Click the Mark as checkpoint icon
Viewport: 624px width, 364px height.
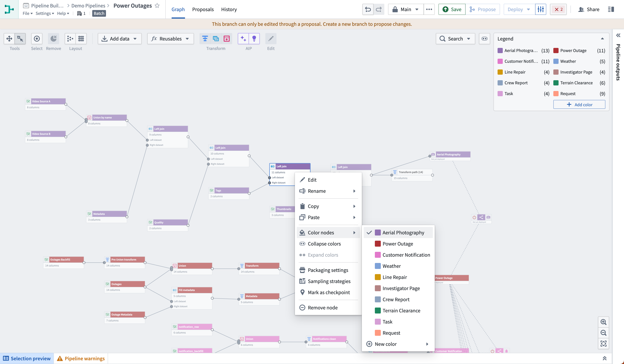(302, 292)
